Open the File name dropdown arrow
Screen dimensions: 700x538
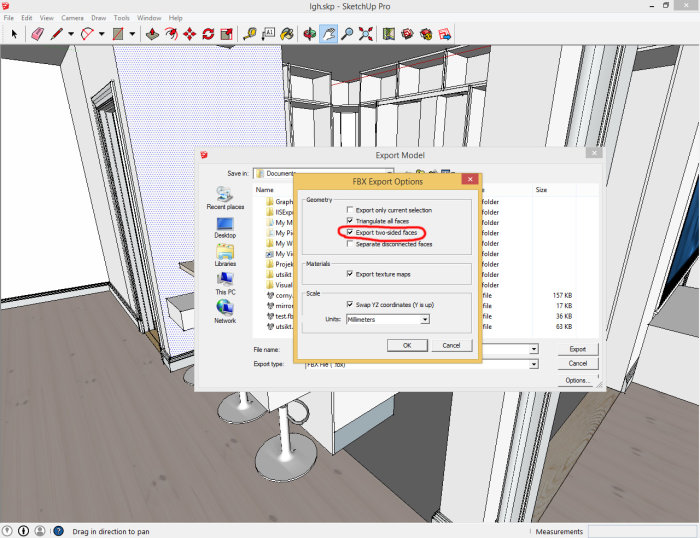click(534, 349)
